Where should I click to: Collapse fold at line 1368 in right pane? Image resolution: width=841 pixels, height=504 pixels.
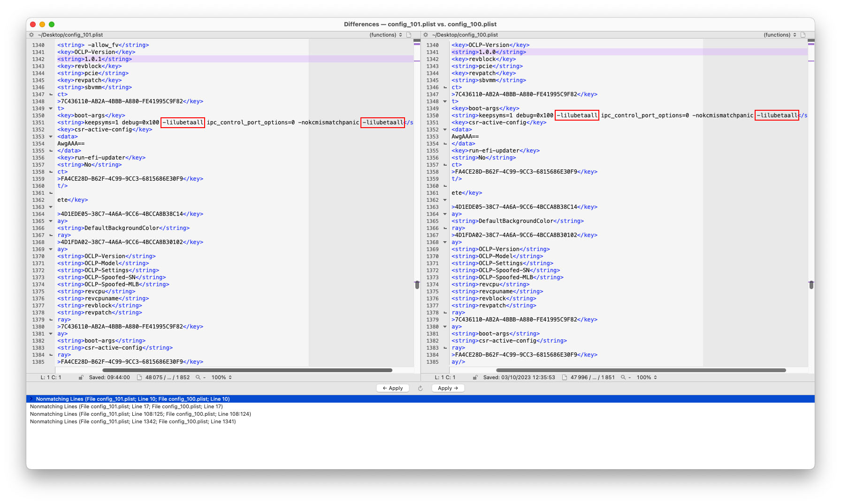point(445,242)
